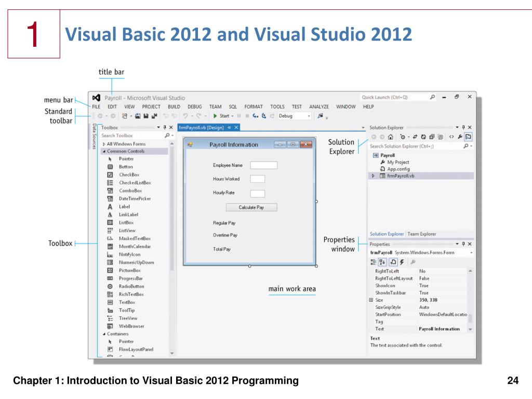Open the HELP menu
Image resolution: width=532 pixels, height=399 pixels.
click(x=368, y=107)
